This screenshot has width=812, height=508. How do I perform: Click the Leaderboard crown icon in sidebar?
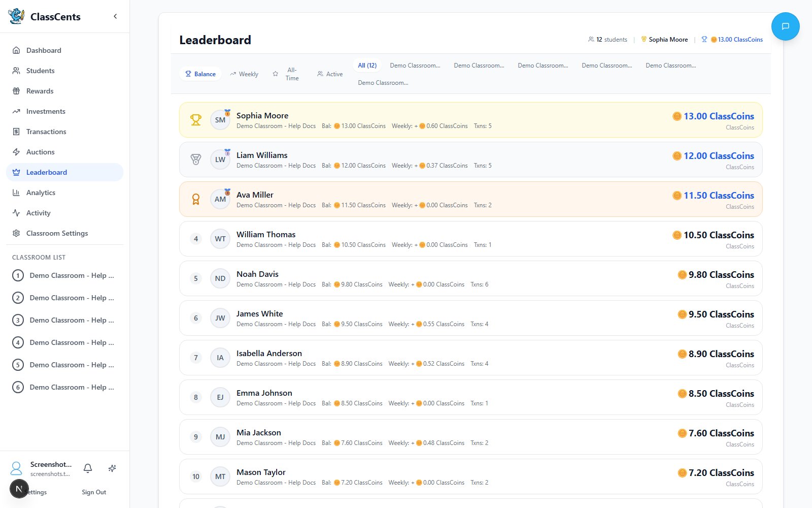pyautogui.click(x=16, y=172)
